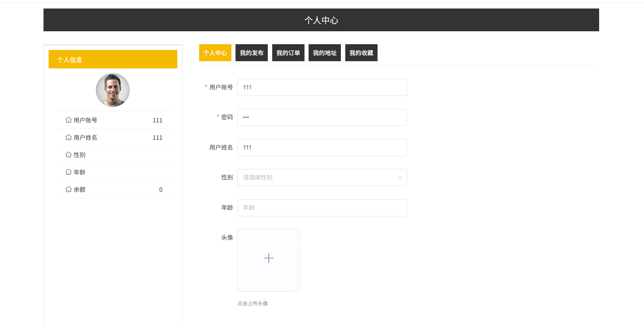Open the 我的地址 tab
Screen dimensions: 644x323
point(325,53)
